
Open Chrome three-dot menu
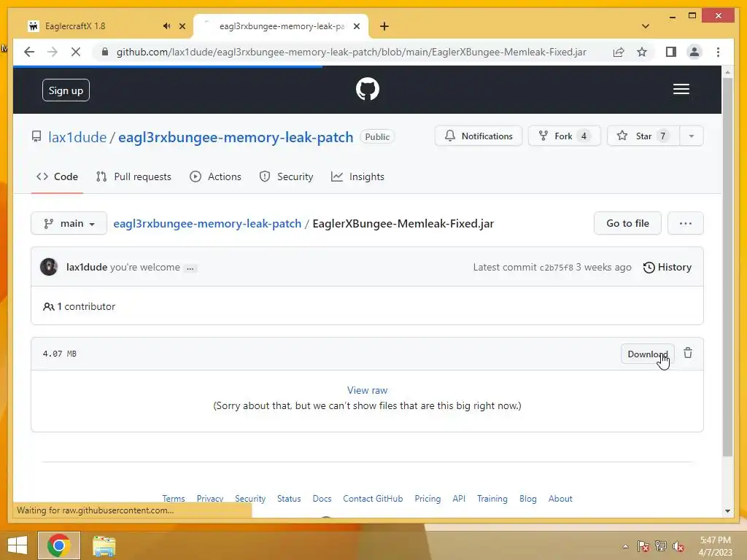pos(718,52)
